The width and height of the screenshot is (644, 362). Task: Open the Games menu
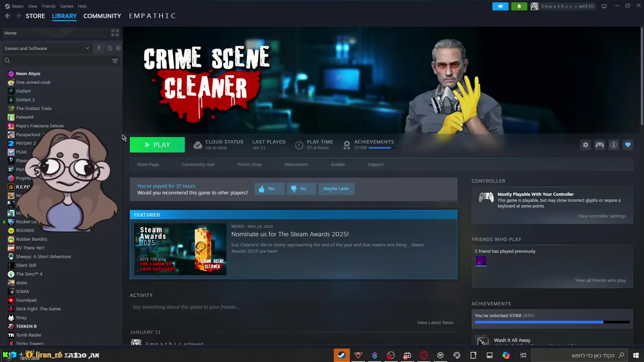(x=66, y=6)
